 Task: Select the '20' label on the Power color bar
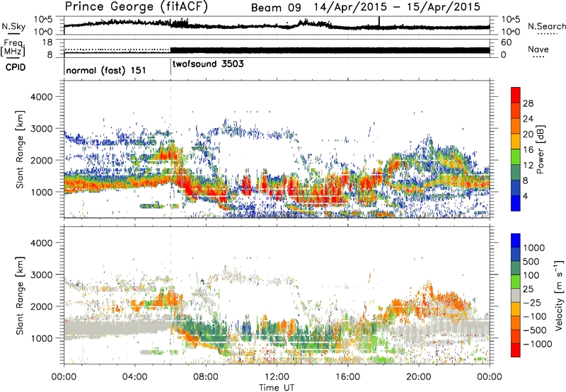528,134
